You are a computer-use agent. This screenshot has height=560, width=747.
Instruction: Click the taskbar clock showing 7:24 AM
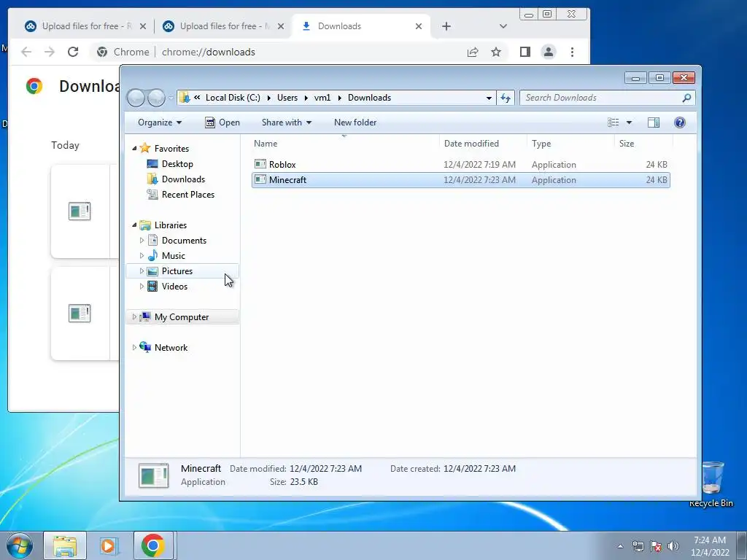710,546
